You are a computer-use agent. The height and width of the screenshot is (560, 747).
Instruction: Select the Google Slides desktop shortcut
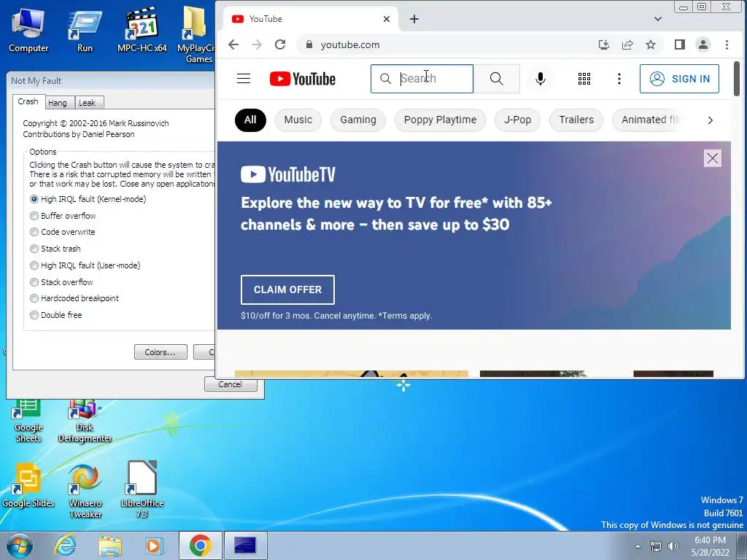[28, 485]
